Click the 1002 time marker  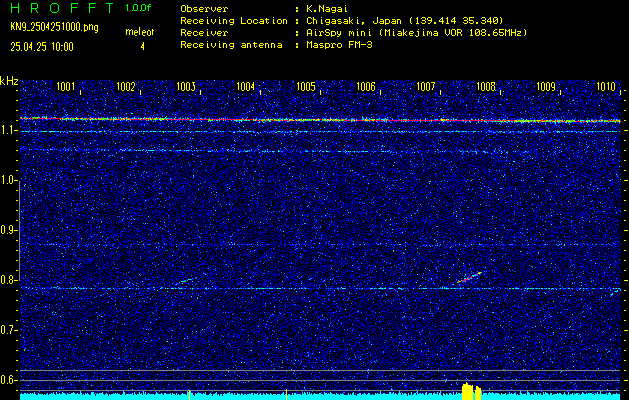pyautogui.click(x=126, y=87)
